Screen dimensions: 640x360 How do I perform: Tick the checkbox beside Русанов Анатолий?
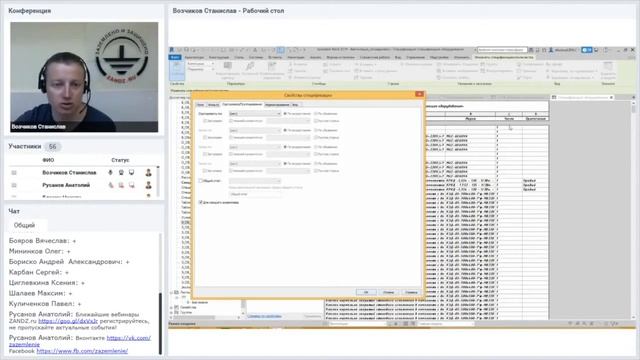14,185
